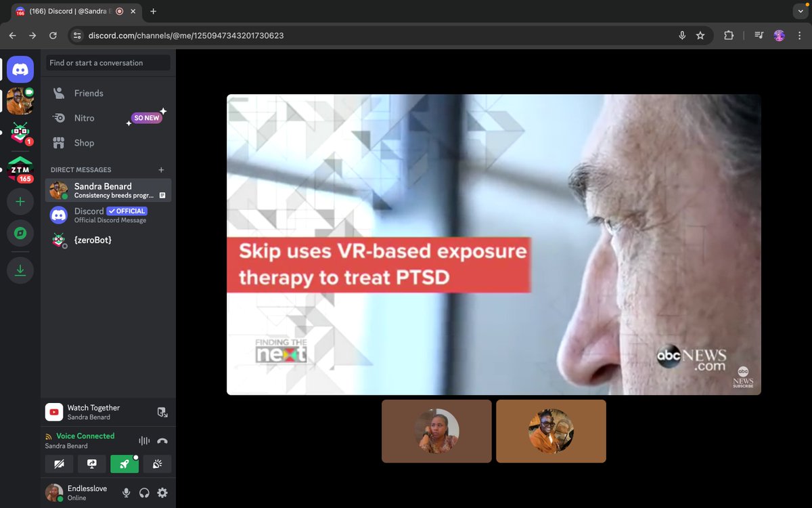Open {zeroBot} direct message

pyautogui.click(x=108, y=240)
